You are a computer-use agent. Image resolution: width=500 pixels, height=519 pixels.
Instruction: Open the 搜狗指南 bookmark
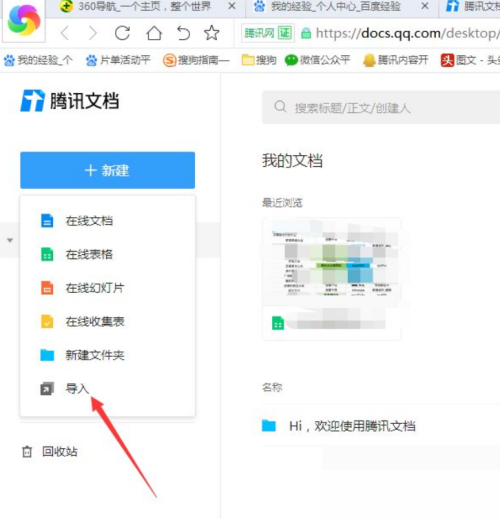(x=196, y=60)
